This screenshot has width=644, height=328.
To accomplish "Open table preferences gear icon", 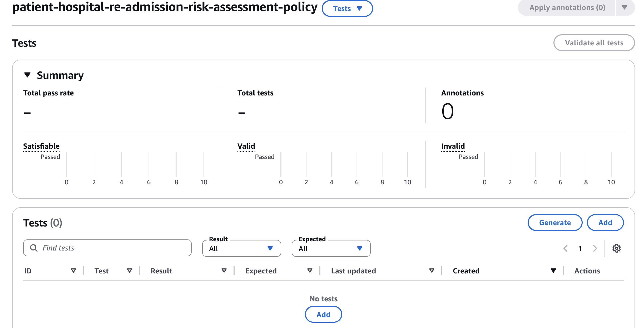I will [616, 248].
